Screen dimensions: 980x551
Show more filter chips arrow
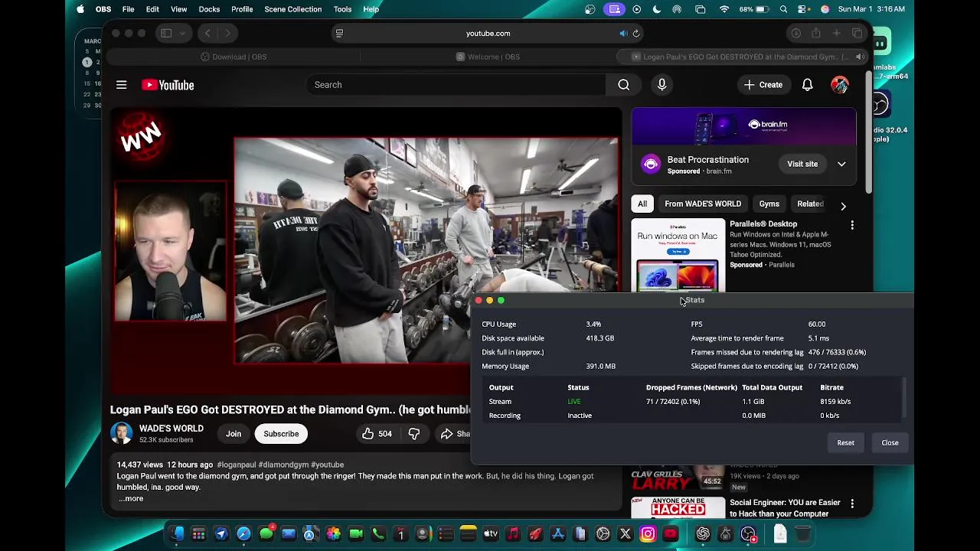843,206
